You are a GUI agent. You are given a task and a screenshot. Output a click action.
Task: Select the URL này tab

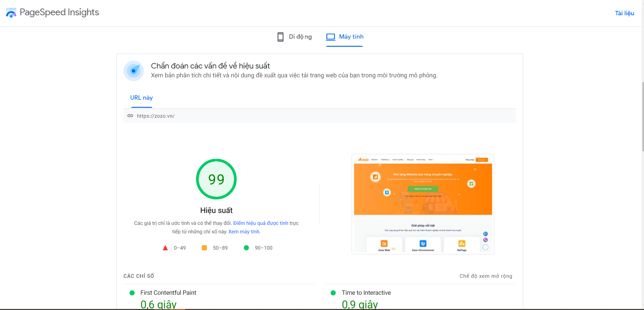pos(141,98)
